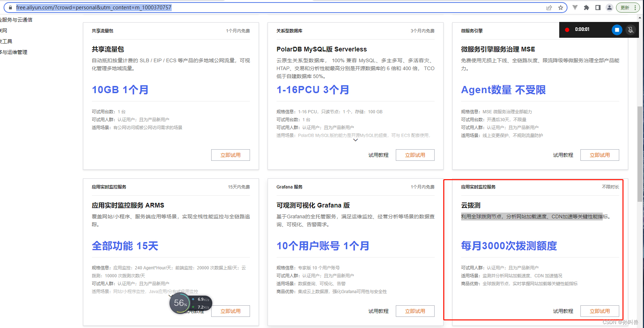644x328 pixels.
Task: Open the Extensions puzzle icon
Action: tap(587, 8)
